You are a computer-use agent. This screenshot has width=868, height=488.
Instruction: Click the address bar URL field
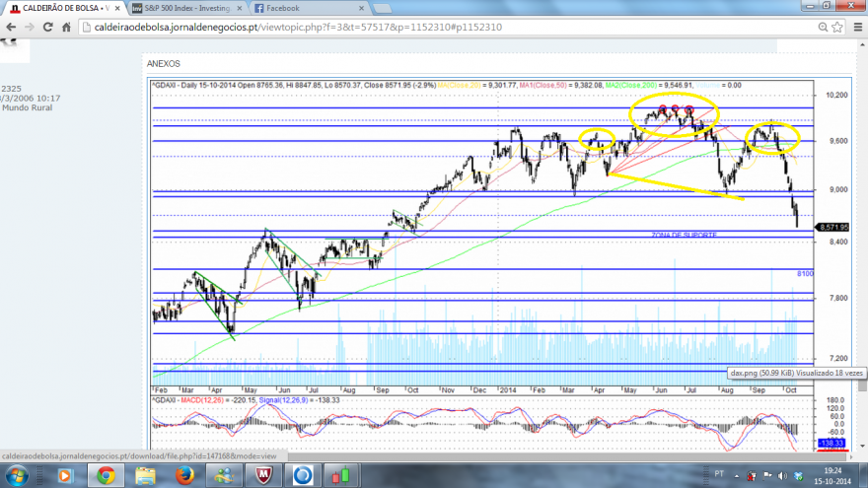449,28
